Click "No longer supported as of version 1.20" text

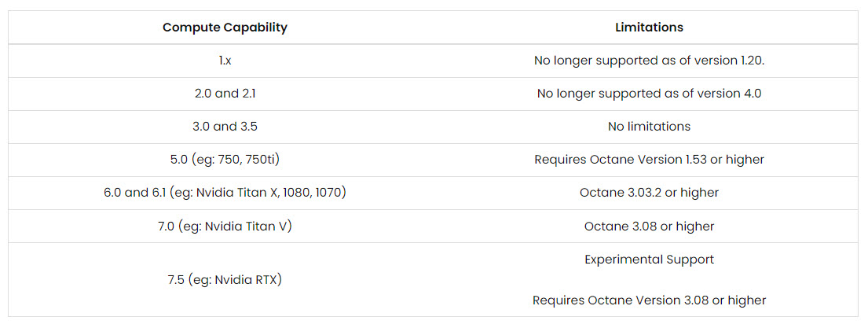[x=649, y=61]
